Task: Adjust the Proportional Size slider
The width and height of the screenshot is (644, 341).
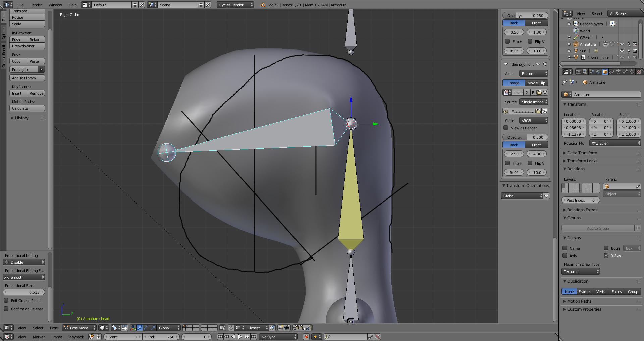Action: pos(24,292)
